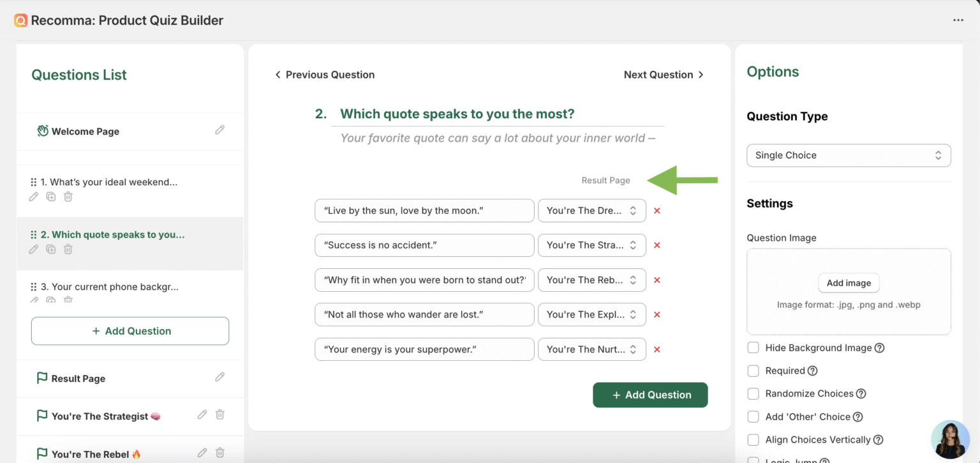This screenshot has height=463, width=980.
Task: Navigate to the Next Question
Action: pos(664,74)
